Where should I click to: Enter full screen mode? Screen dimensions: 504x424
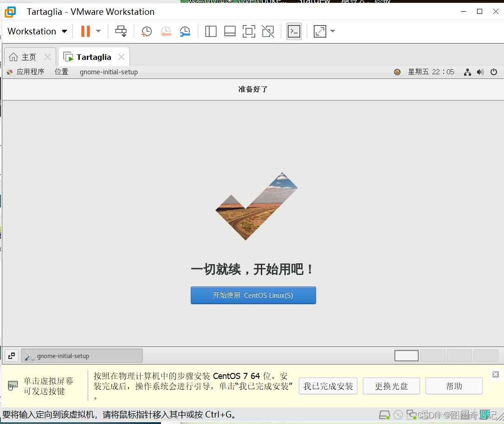click(249, 31)
